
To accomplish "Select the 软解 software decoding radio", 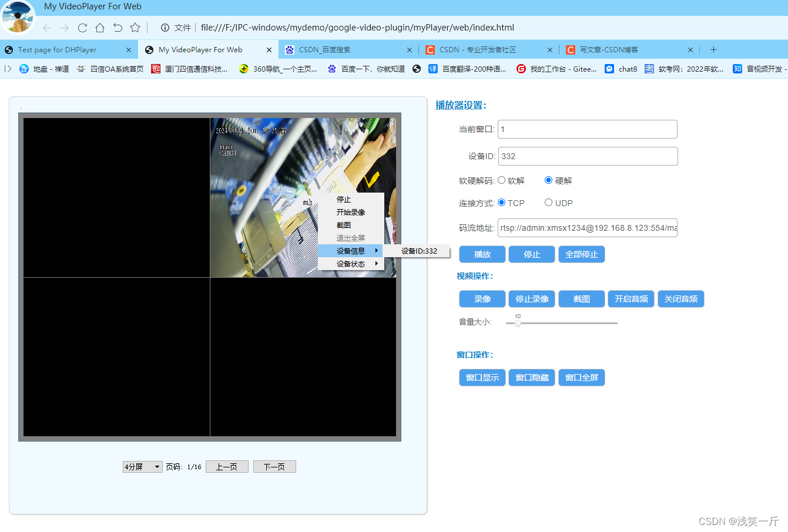I will click(501, 180).
